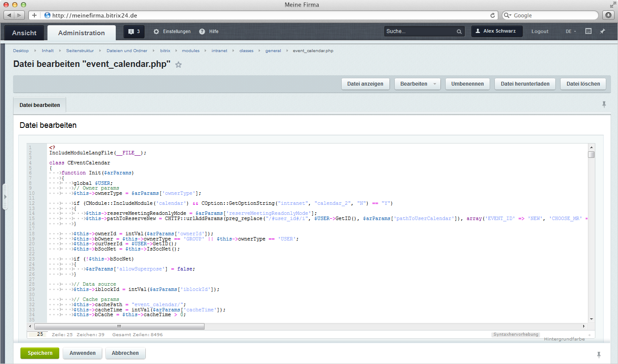Click the magnifier icon in Suche

click(x=459, y=31)
